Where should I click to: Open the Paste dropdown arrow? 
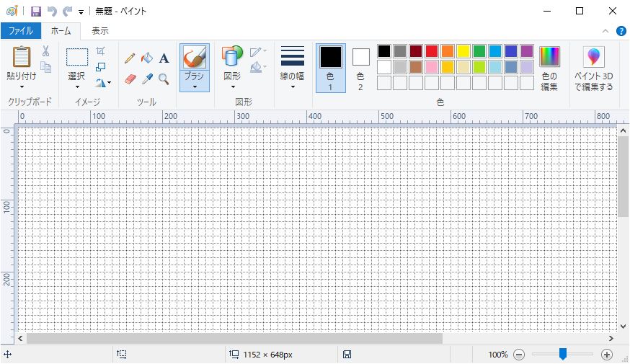[22, 86]
